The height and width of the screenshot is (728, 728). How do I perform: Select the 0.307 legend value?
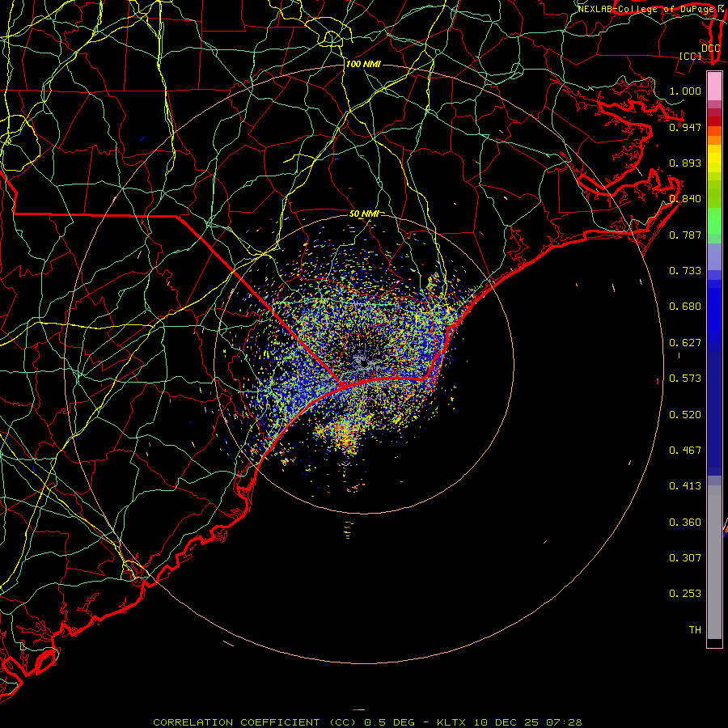click(x=685, y=558)
